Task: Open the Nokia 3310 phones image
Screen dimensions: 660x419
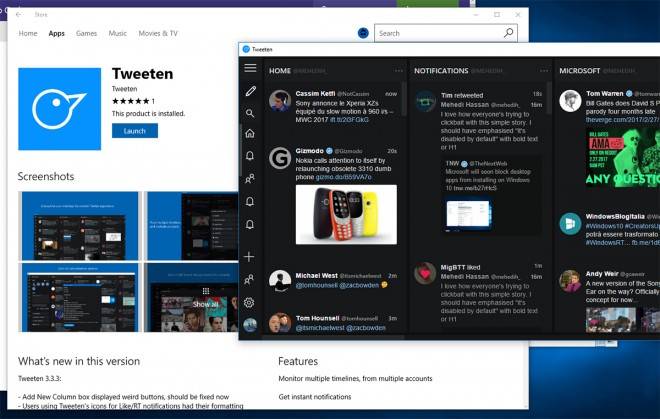Action: (x=346, y=214)
